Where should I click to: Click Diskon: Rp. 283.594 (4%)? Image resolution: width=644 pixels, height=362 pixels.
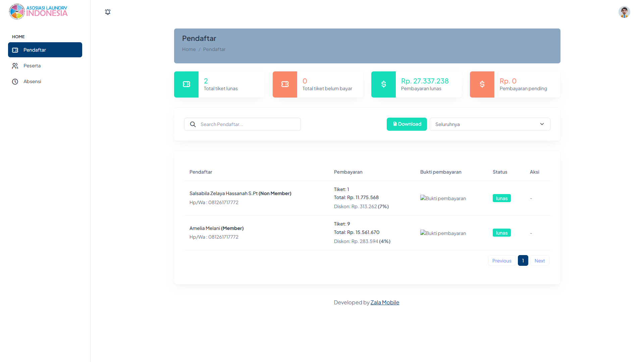[x=362, y=241]
